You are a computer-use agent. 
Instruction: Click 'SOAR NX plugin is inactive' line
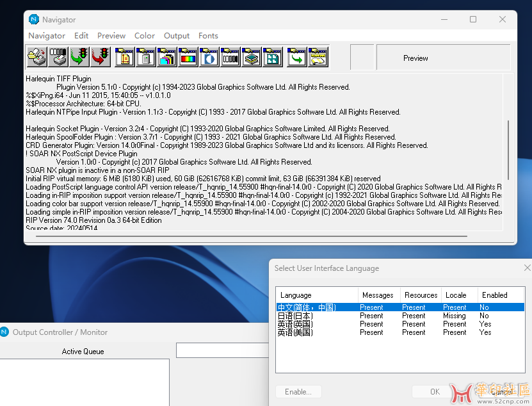[x=97, y=170]
